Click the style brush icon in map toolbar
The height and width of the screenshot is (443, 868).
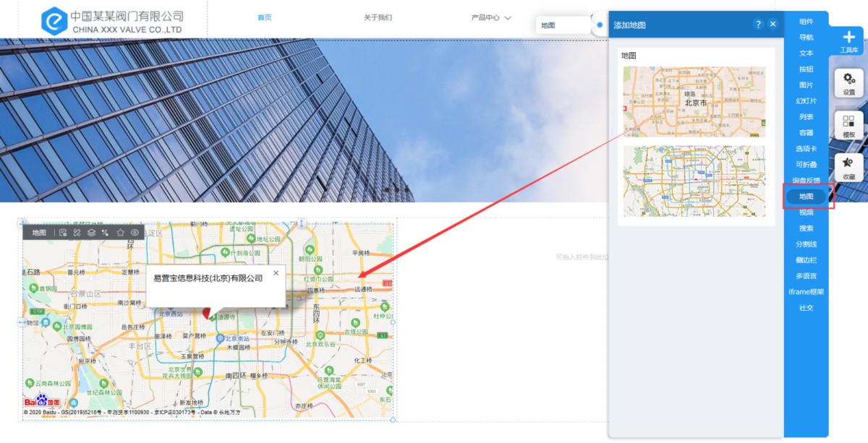106,233
